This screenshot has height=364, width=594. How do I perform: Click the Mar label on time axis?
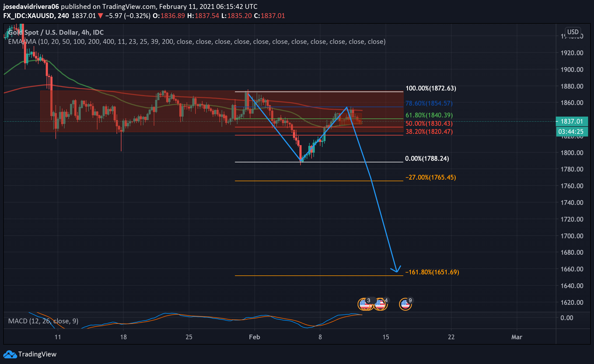coord(517,337)
